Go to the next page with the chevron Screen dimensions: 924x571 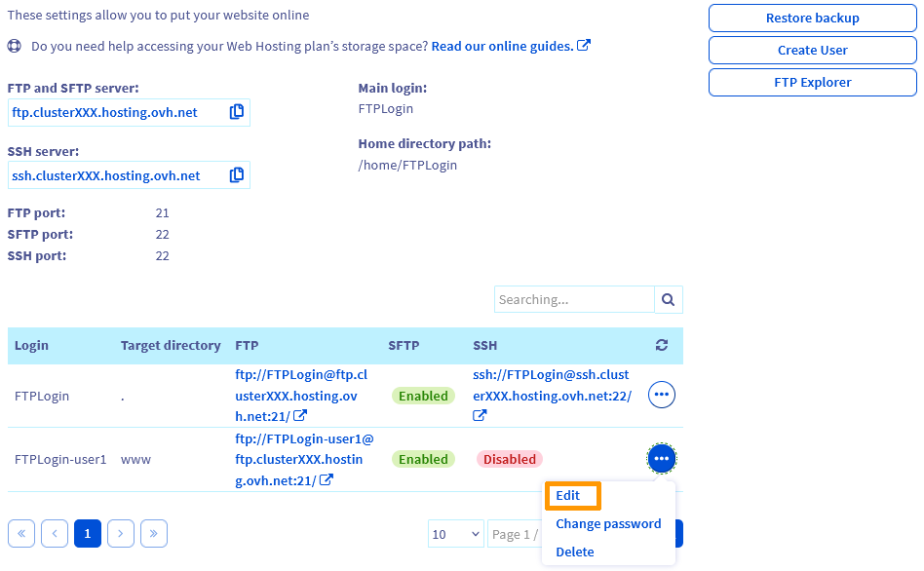tap(121, 533)
